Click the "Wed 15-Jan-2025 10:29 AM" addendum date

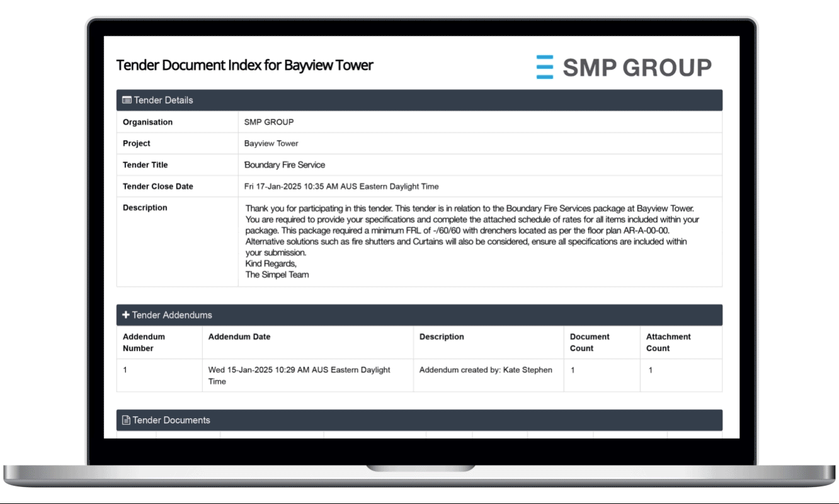(x=299, y=375)
